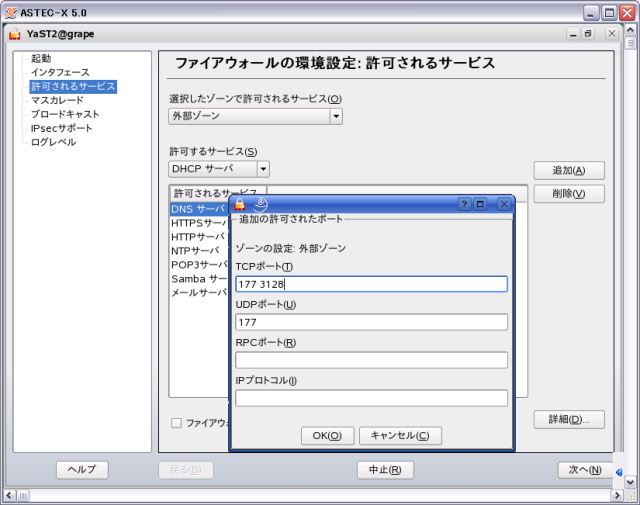Select 許可されるサービス in the left tree
The height and width of the screenshot is (505, 640).
coord(73,87)
